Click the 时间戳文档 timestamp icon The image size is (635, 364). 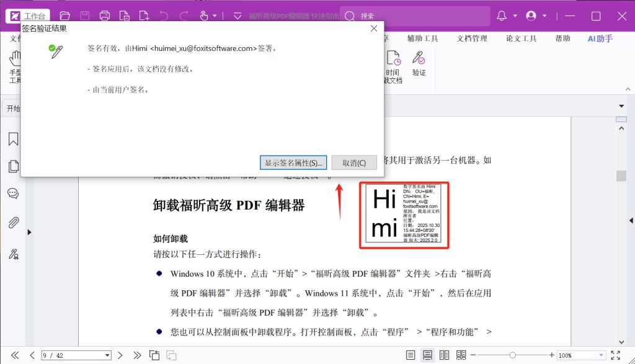click(x=393, y=66)
